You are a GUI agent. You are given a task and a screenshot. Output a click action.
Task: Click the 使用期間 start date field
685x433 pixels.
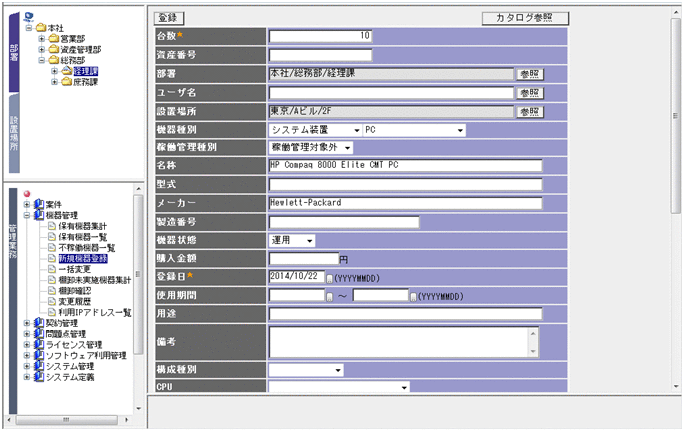297,295
